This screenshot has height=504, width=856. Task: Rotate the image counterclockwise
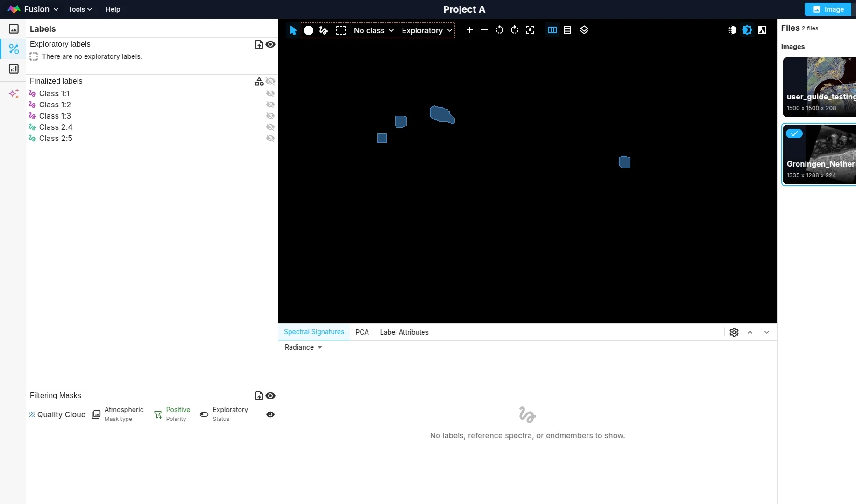[x=500, y=30]
